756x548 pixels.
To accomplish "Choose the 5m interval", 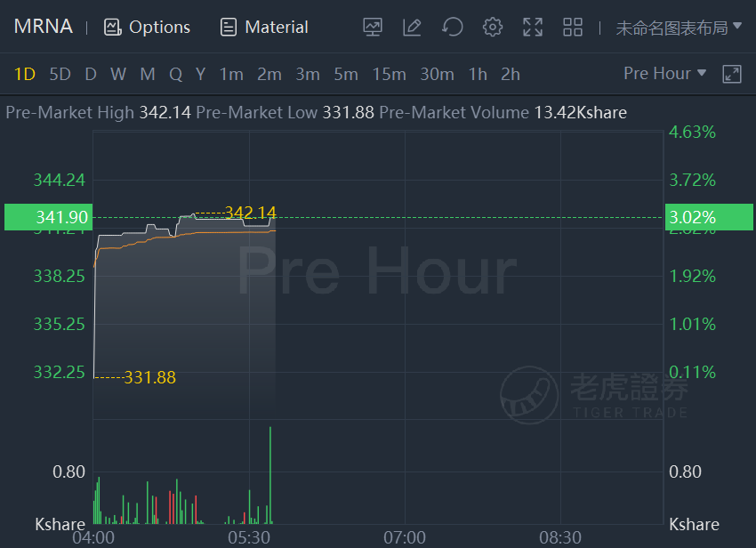I will (x=346, y=75).
